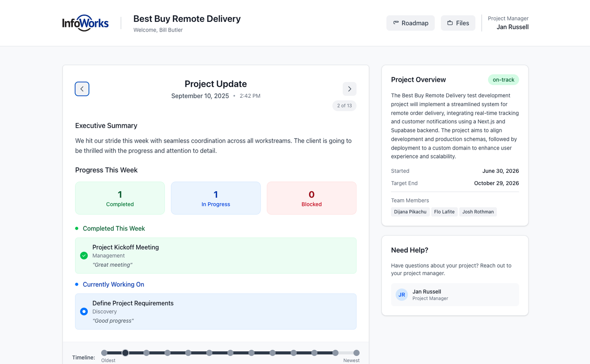The width and height of the screenshot is (590, 364).
Task: Click the green check icon for Project Kickoff Meeting
Action: pos(84,256)
